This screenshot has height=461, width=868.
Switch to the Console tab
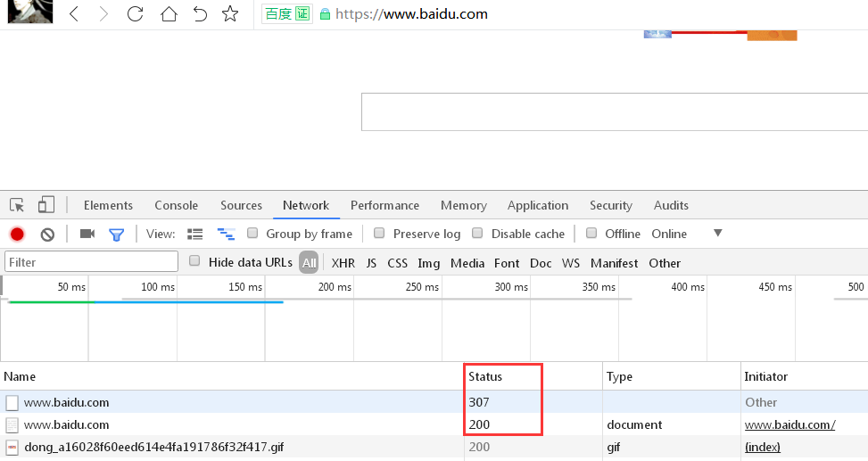pos(176,205)
